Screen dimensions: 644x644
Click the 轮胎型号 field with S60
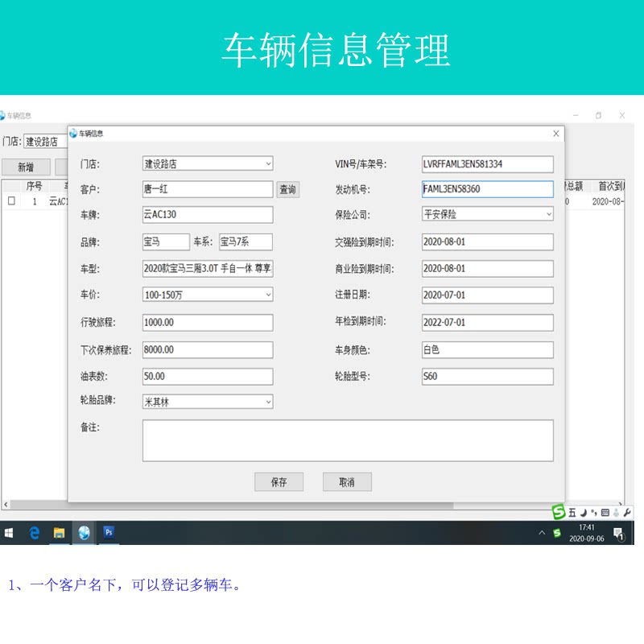[x=488, y=376]
